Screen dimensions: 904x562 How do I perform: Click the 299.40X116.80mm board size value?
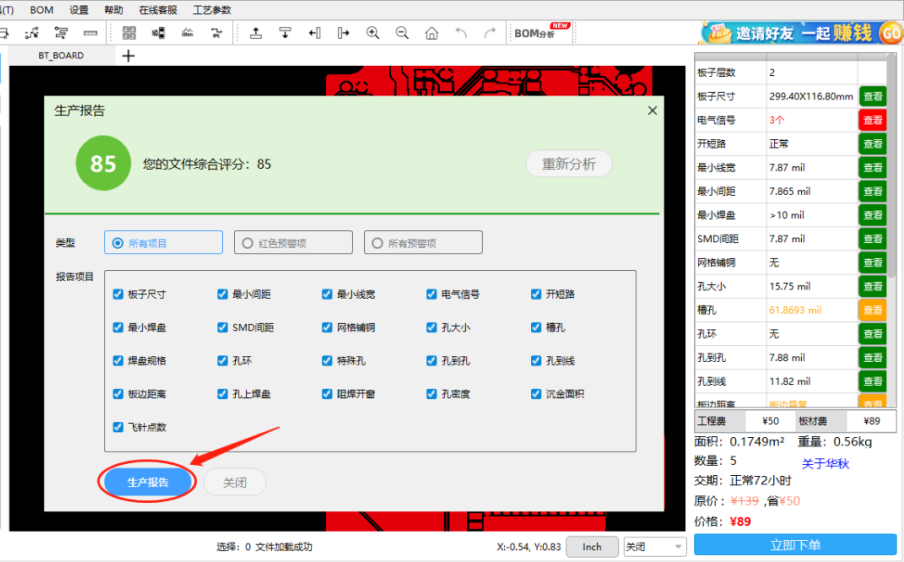point(811,96)
